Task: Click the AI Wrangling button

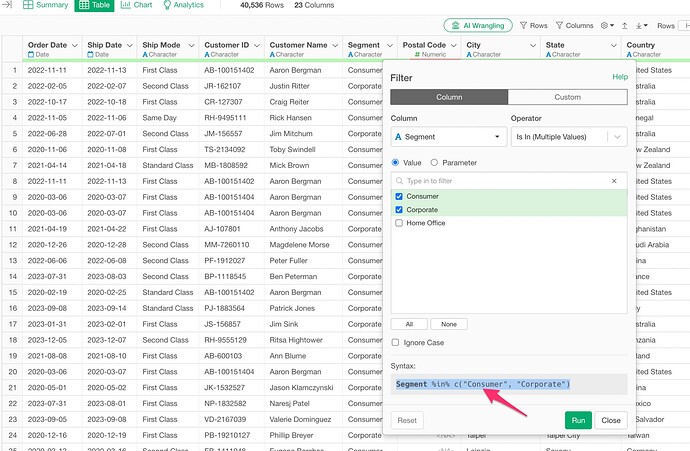Action: point(478,25)
